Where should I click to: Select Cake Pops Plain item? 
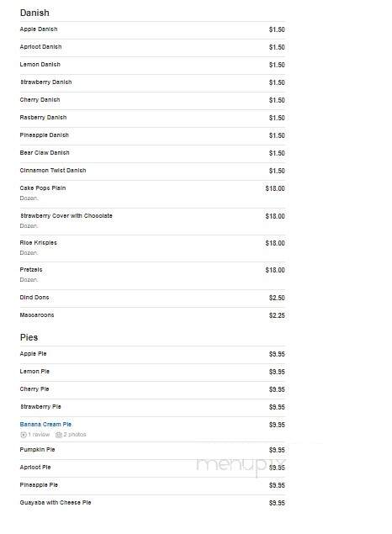(43, 188)
